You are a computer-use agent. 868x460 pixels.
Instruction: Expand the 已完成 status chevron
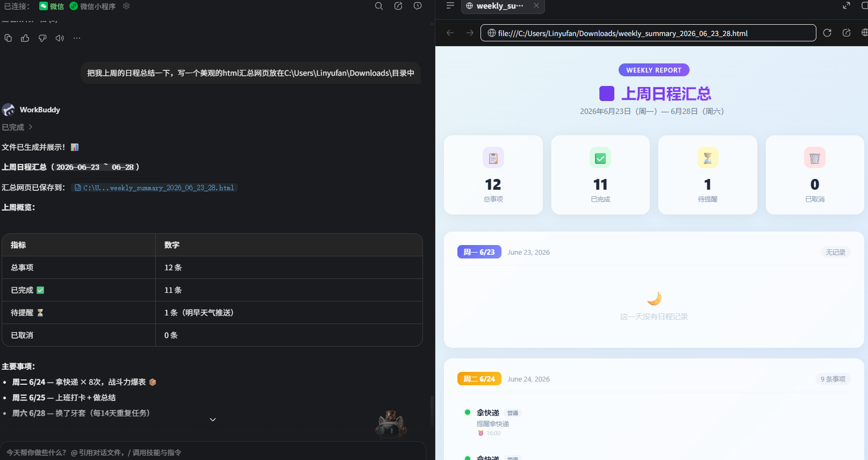(x=31, y=127)
